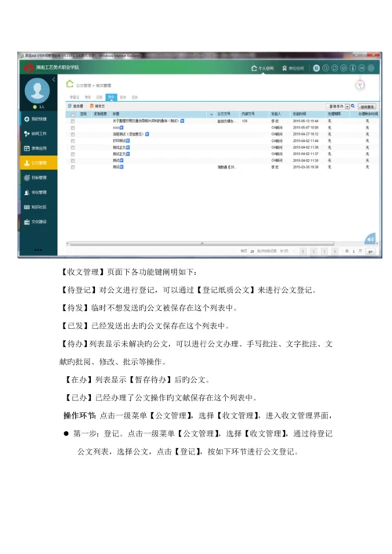Click the 转发文 toolbar button
The width and height of the screenshot is (392, 554).
(x=97, y=106)
